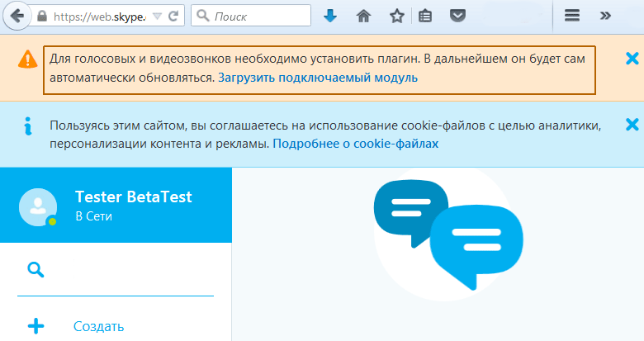
Task: Open the Подробнее о cookie-файлах link
Action: [x=356, y=143]
